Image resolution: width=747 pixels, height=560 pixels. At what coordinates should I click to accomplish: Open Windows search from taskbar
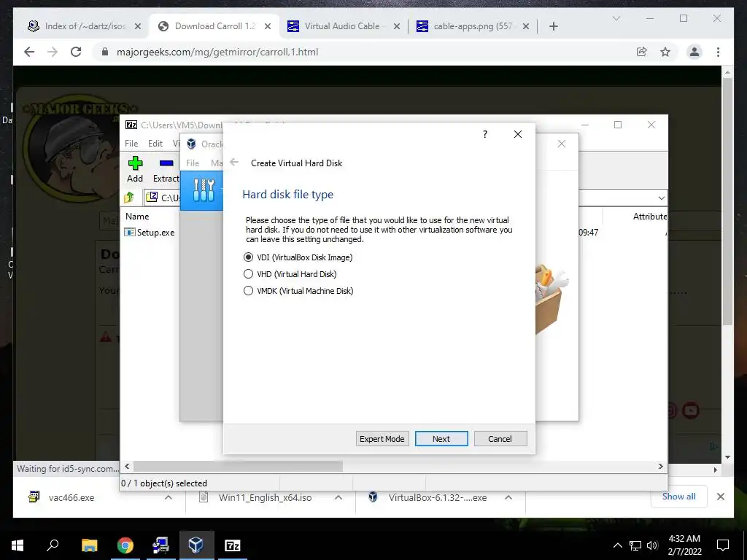53,545
